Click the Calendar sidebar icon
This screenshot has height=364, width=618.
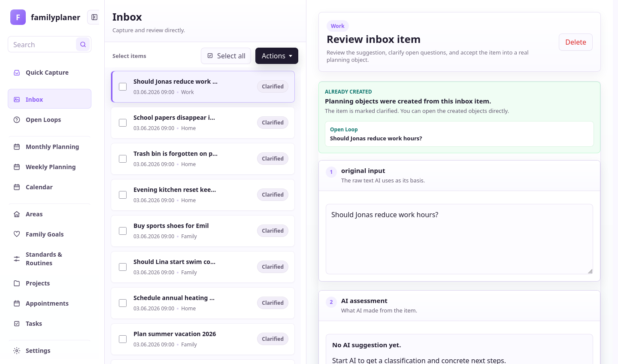tap(17, 187)
